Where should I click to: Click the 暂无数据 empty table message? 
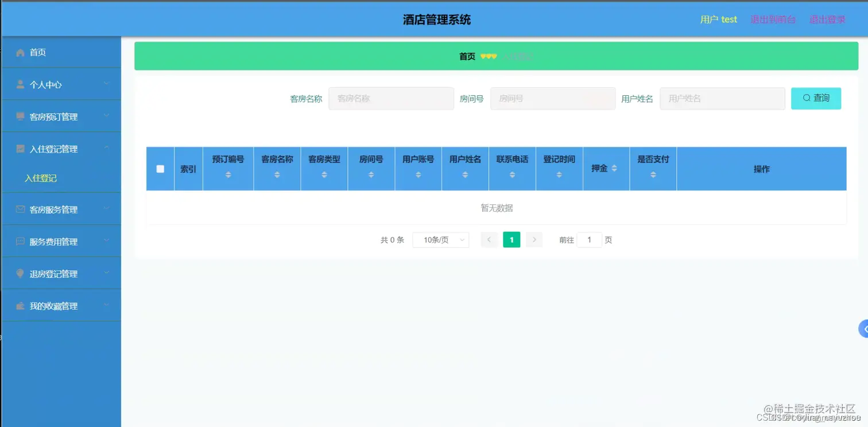(497, 208)
